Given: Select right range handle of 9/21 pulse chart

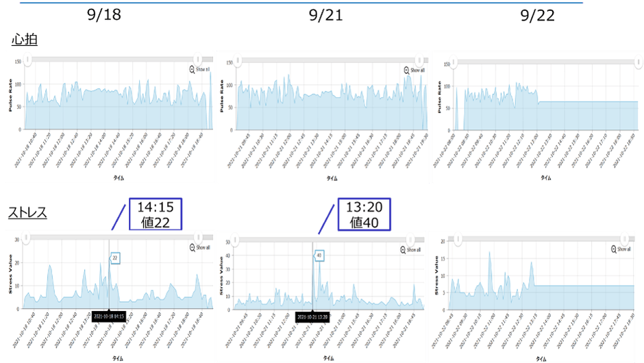Looking at the screenshot, I should point(419,60).
